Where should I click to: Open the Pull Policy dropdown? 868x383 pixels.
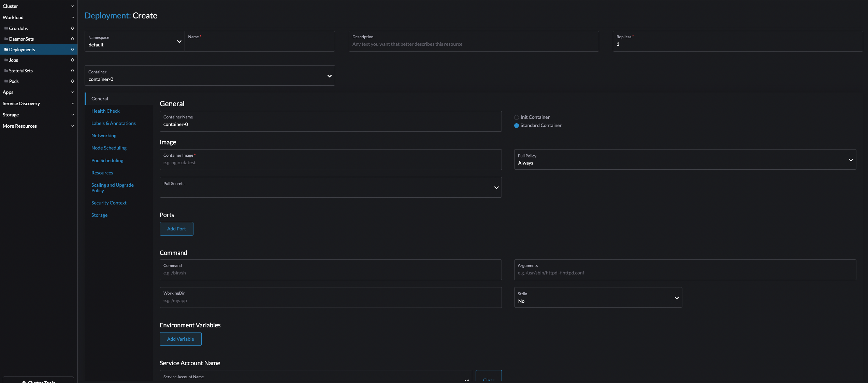[685, 159]
